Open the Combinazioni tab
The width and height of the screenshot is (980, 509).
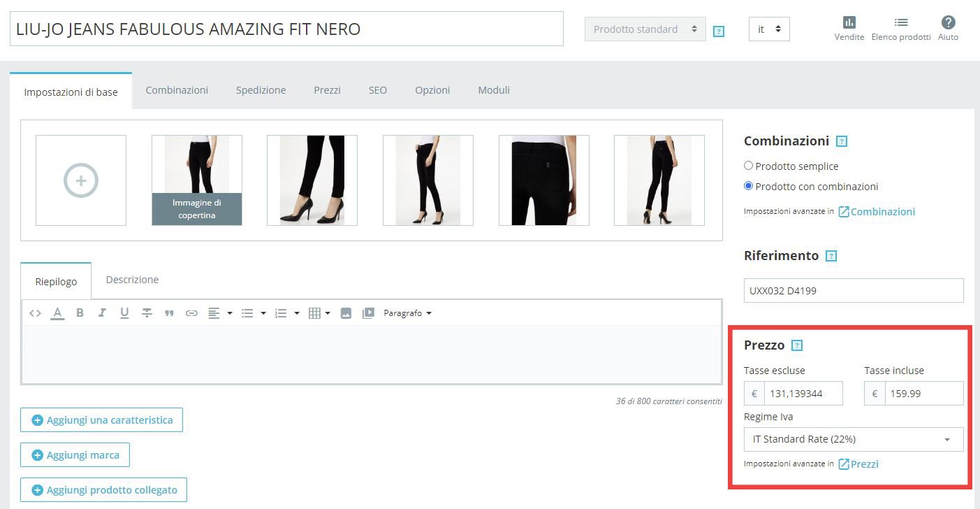[x=177, y=90]
